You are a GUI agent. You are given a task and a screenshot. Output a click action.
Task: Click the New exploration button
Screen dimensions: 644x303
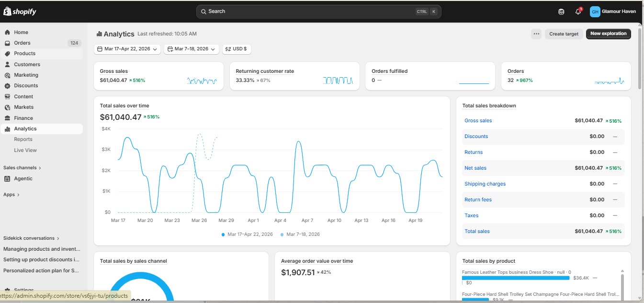[x=609, y=34]
